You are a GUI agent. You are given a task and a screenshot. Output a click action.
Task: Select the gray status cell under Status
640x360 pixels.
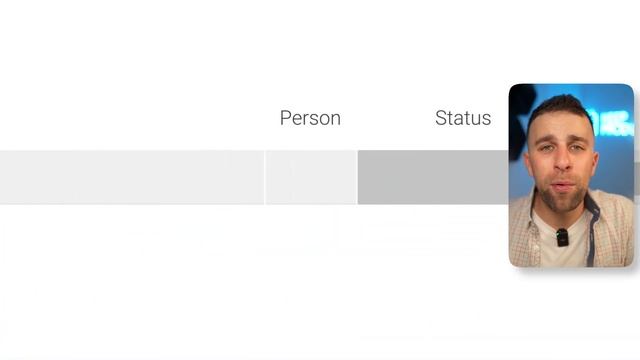point(433,177)
